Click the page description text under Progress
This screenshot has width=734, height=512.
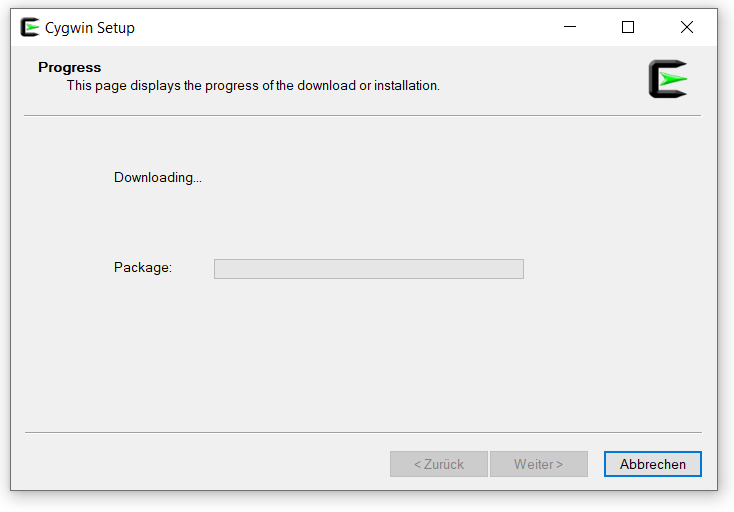(253, 86)
